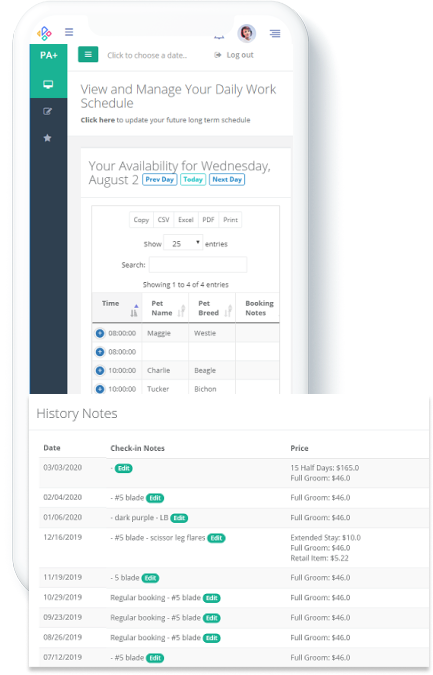The width and height of the screenshot is (433, 675).
Task: Jump to the Next Day button
Action: click(x=227, y=180)
